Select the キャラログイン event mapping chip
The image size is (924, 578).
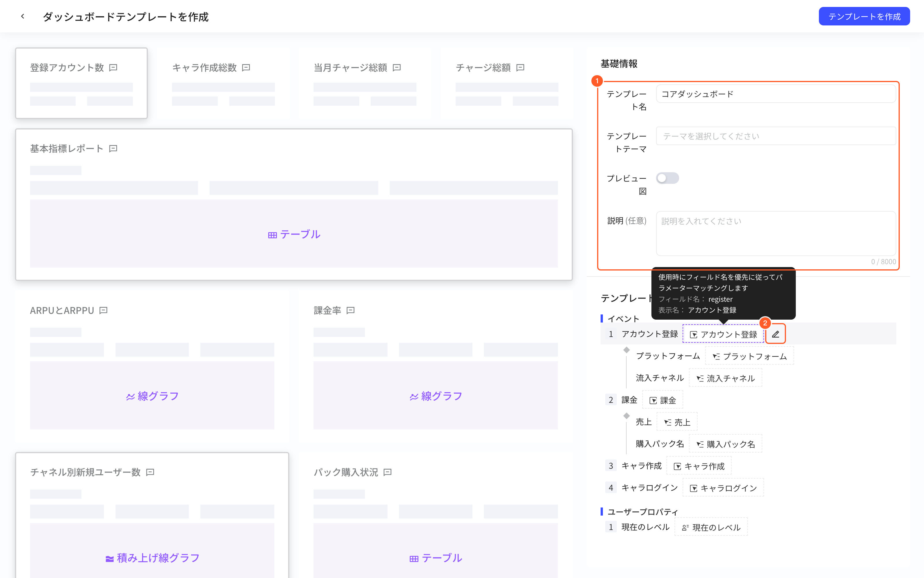[723, 488]
